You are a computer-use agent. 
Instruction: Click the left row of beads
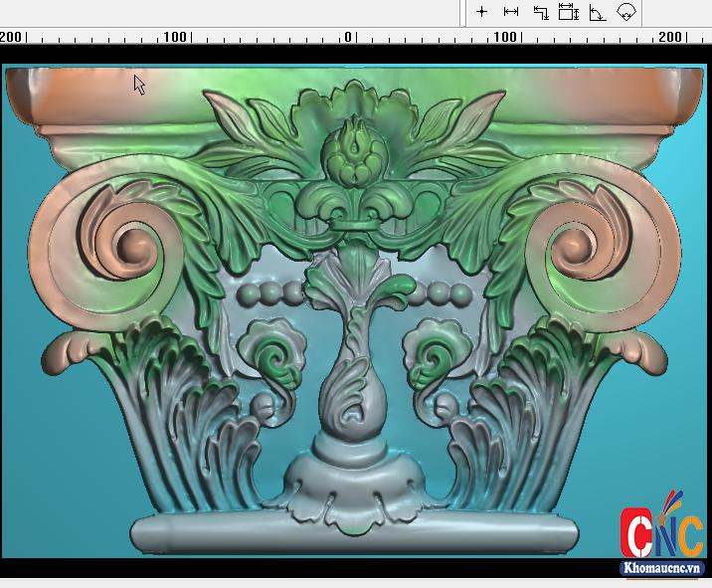click(x=269, y=293)
